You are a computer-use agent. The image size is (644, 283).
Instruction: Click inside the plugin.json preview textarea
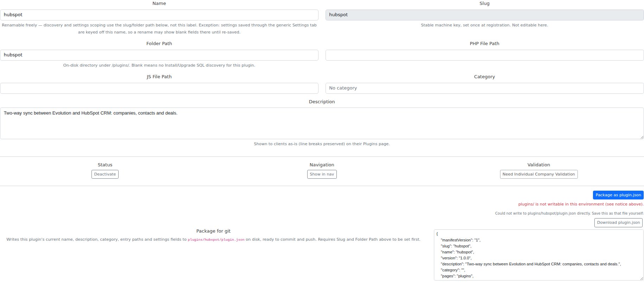pyautogui.click(x=539, y=255)
